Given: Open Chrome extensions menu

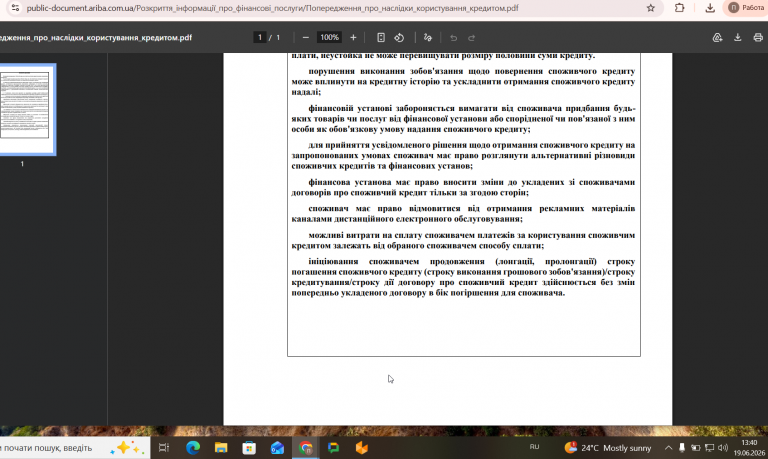Looking at the screenshot, I should (x=679, y=8).
